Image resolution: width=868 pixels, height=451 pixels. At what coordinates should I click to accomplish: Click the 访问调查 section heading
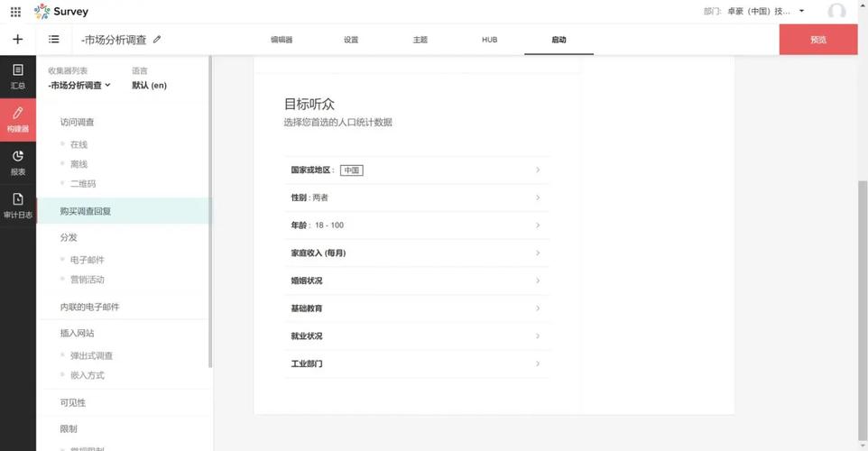[77, 123]
